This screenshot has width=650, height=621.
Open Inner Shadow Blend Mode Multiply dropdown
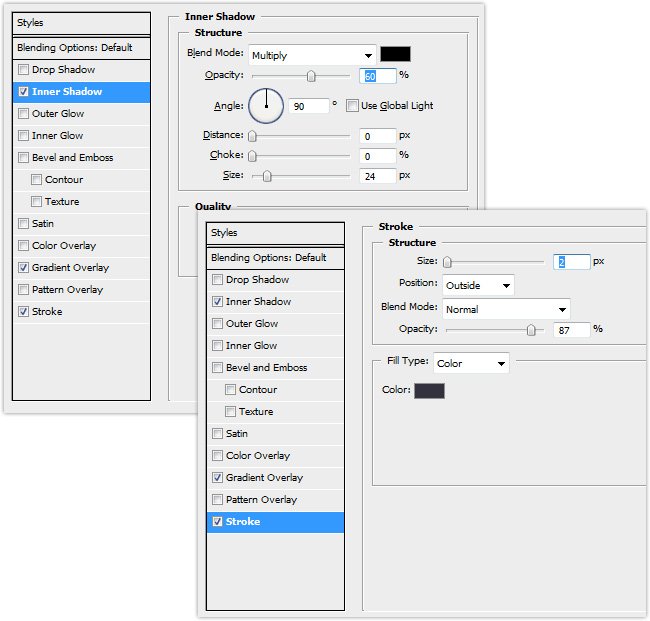[x=312, y=55]
